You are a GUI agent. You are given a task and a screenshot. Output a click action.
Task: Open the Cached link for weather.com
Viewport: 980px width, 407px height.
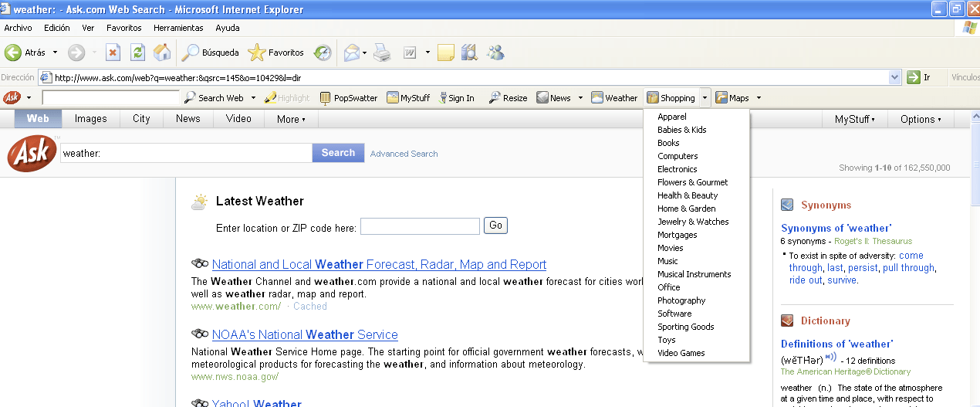(x=310, y=307)
